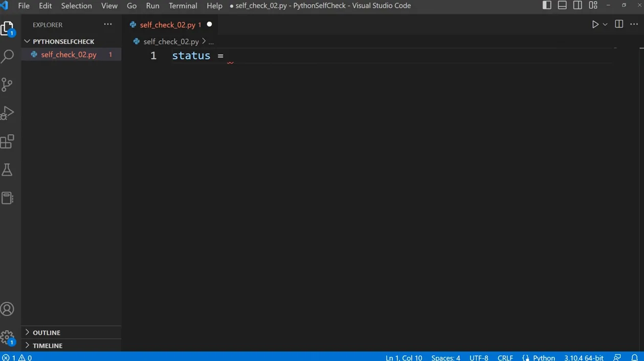Open the File menu
The height and width of the screenshot is (361, 644).
coord(24,6)
